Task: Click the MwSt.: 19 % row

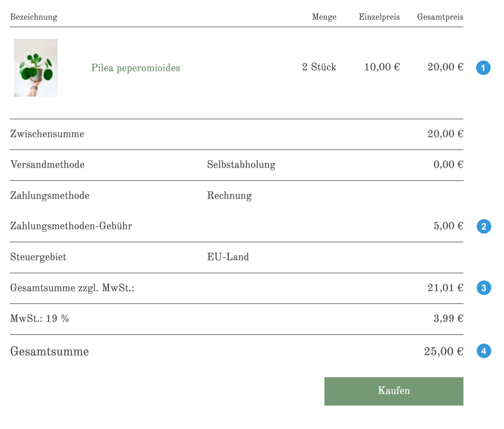Action: (39, 318)
